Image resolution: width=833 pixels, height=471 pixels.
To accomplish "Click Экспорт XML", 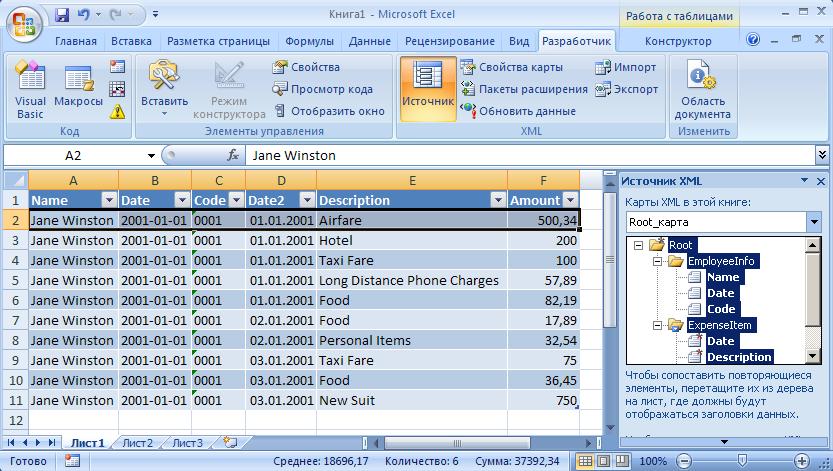I will [627, 89].
